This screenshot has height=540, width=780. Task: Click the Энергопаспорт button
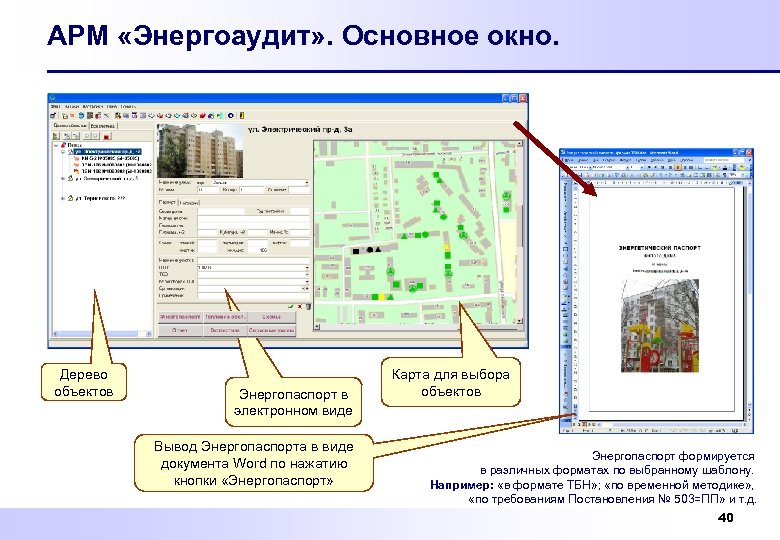click(180, 317)
